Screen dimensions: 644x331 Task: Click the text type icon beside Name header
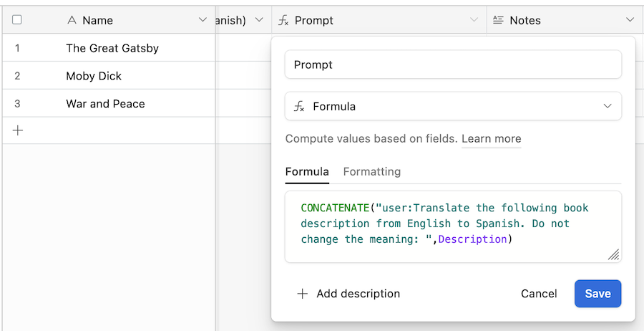pos(72,20)
